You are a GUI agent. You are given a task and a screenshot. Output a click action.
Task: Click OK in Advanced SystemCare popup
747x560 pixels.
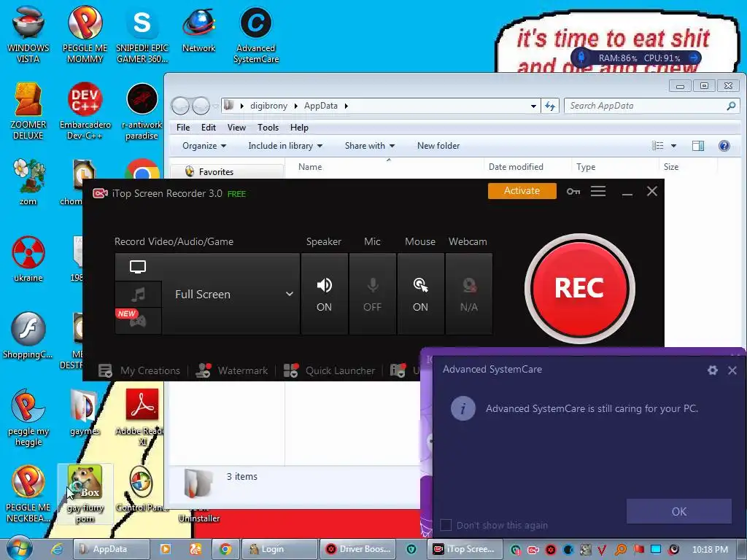click(x=679, y=511)
